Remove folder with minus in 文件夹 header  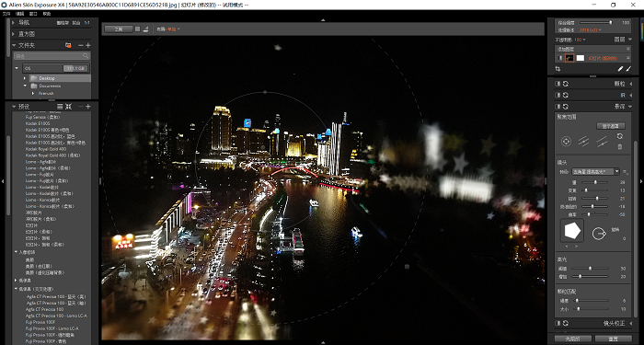point(81,45)
